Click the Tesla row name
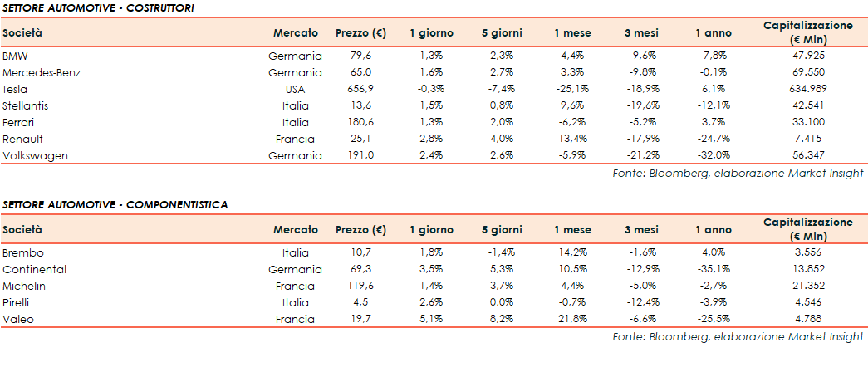The width and height of the screenshot is (868, 382). click(15, 89)
